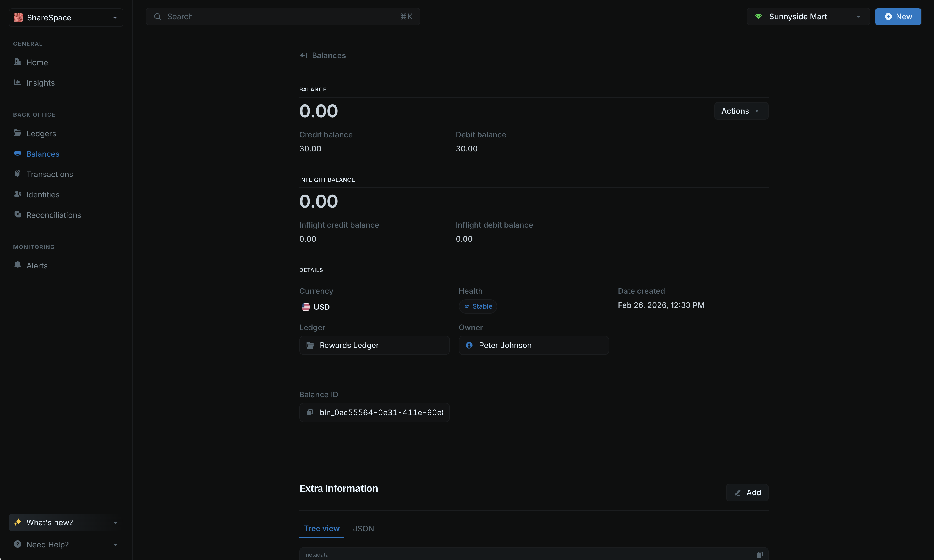Expand the Need Help menu
This screenshot has width=934, height=560.
point(66,544)
